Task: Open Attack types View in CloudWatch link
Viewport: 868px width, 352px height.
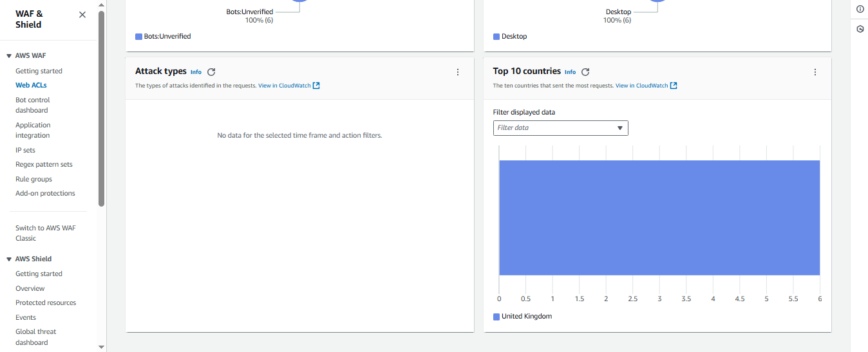Action: 288,86
